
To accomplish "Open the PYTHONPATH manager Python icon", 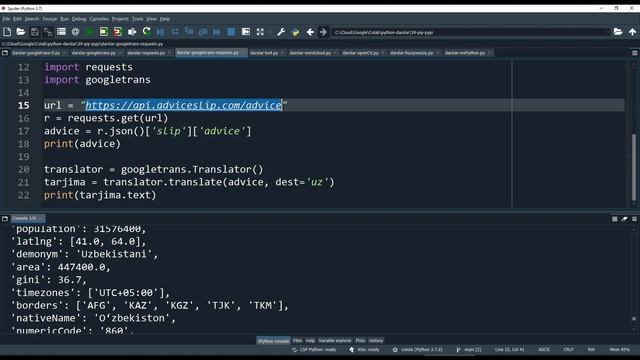I will pos(296,32).
